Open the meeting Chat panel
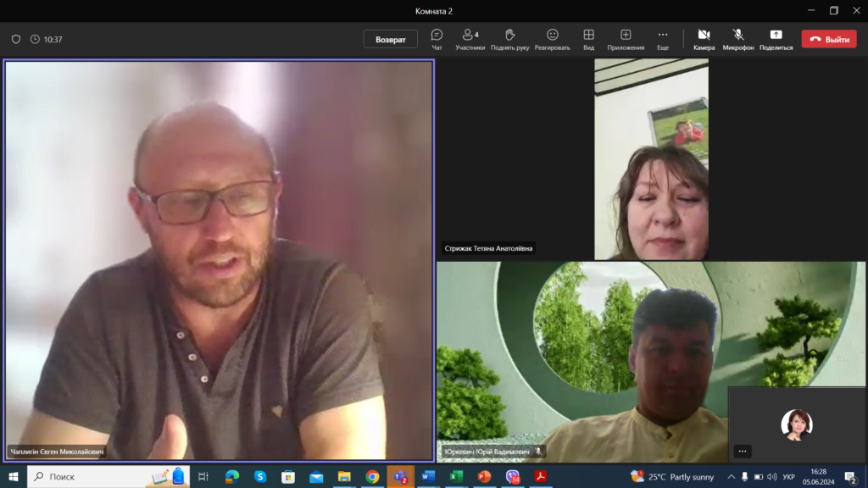Screen dimensions: 868x488 point(437,39)
